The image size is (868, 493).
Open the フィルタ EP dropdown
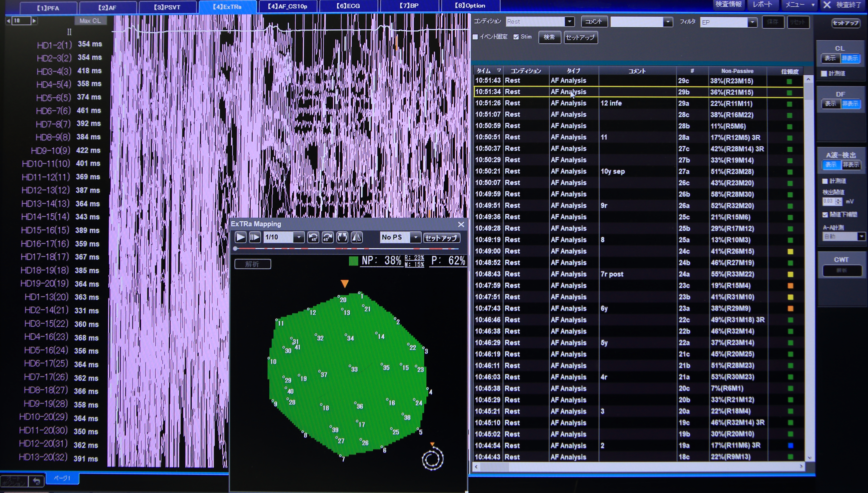click(752, 22)
